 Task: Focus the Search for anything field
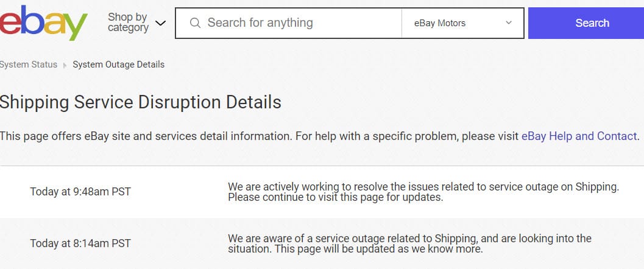pyautogui.click(x=292, y=23)
